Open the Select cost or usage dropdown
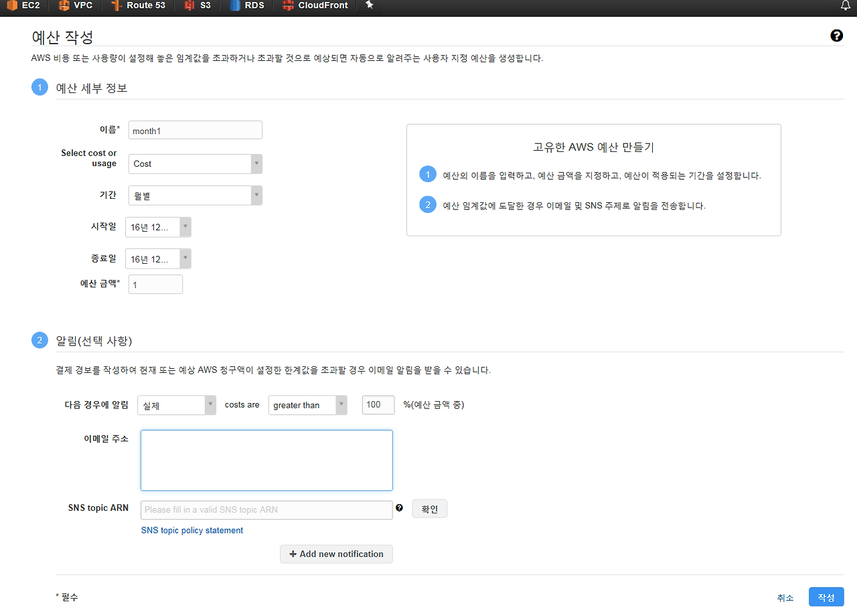Image resolution: width=857 pixels, height=616 pixels. pyautogui.click(x=195, y=163)
